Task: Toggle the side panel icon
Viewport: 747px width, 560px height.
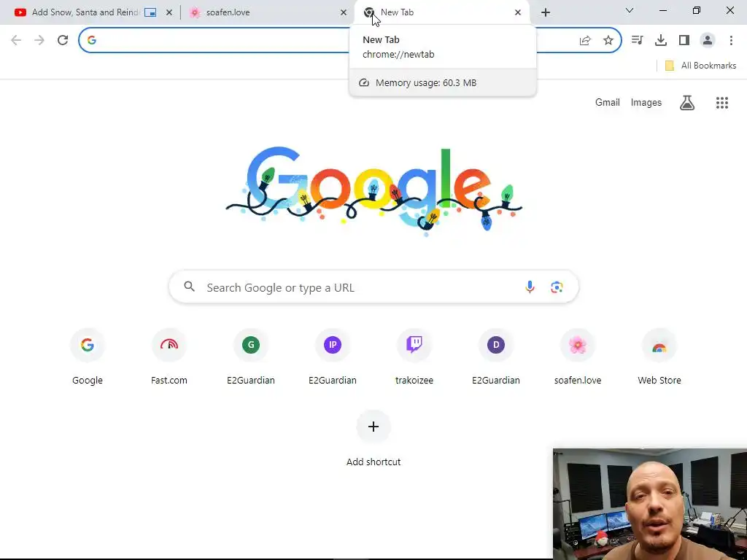Action: coord(684,40)
